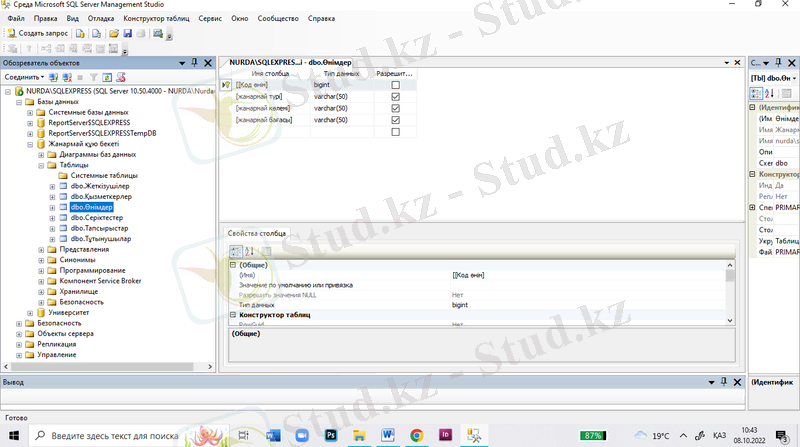Viewport: 800px width, 447px height.
Task: Click the column properties scrollbar down arrow
Action: [x=730, y=320]
